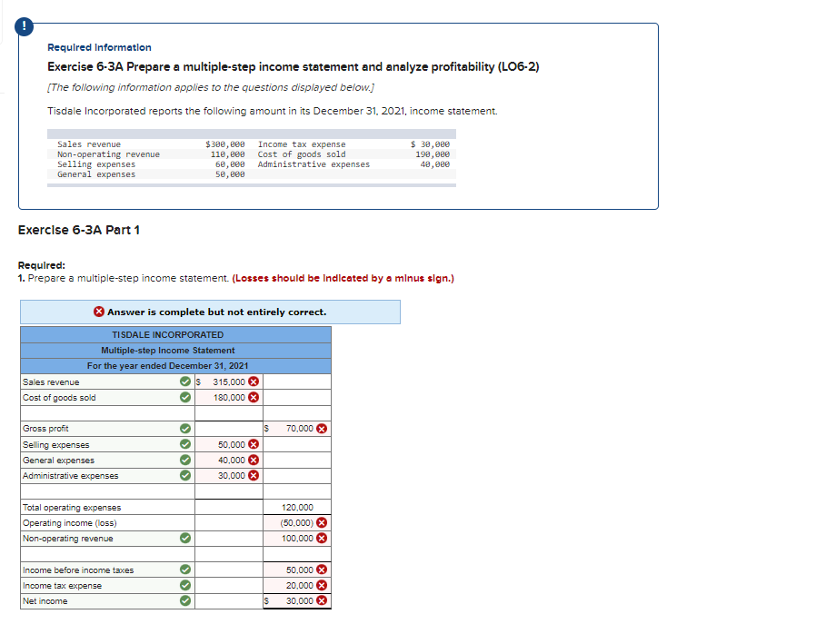Click the red X beside Sales revenue 315,000
826x644 pixels.
click(x=253, y=381)
